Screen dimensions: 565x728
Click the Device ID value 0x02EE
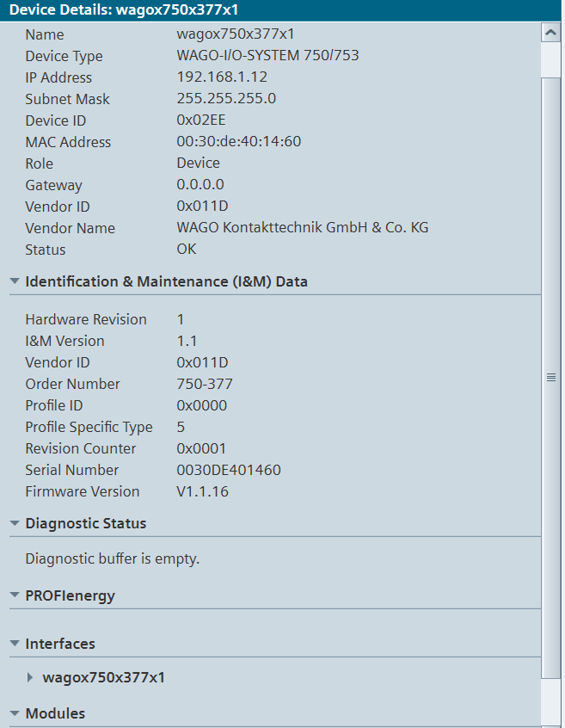(200, 120)
